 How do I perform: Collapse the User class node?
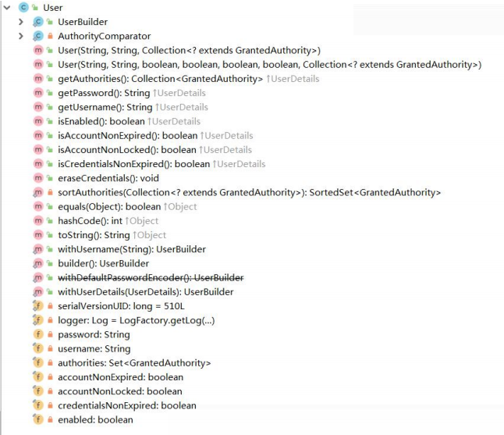point(7,7)
